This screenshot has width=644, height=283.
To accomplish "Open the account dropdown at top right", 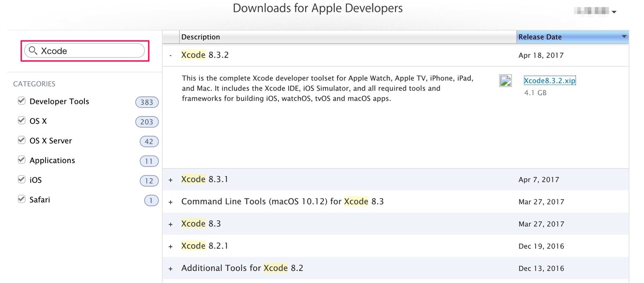I will [595, 11].
